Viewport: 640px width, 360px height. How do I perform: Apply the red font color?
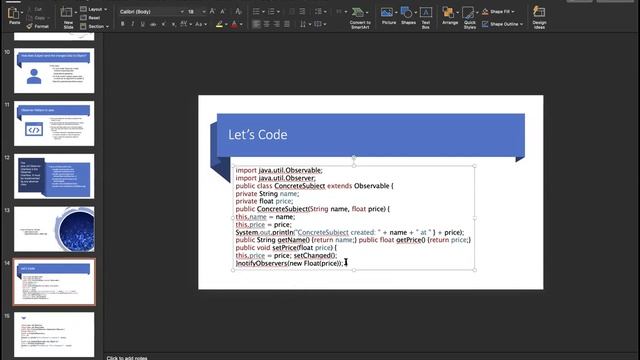point(234,24)
